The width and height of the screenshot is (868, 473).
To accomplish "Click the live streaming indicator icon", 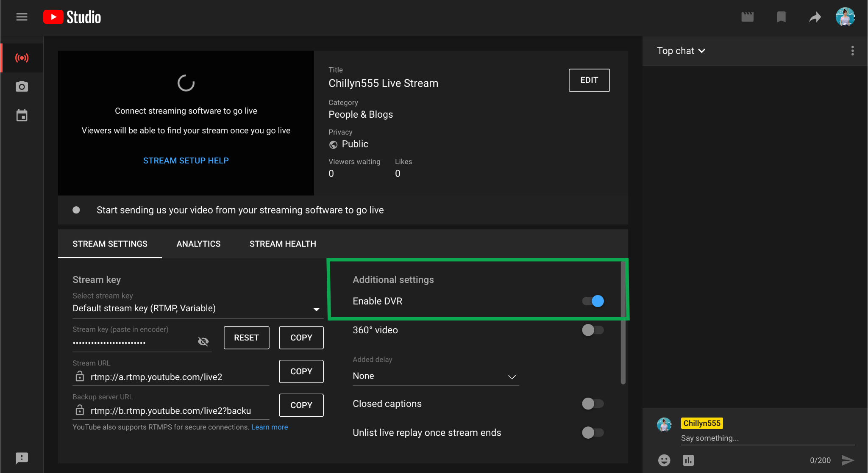I will point(22,58).
